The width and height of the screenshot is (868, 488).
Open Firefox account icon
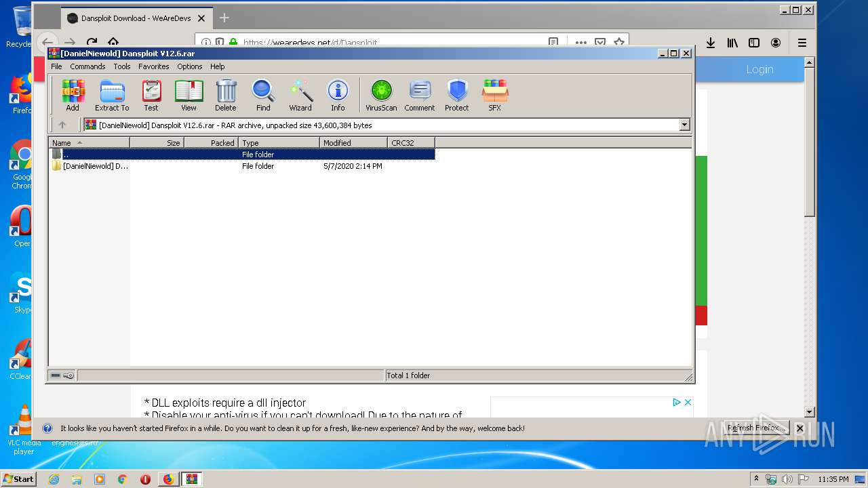click(776, 43)
